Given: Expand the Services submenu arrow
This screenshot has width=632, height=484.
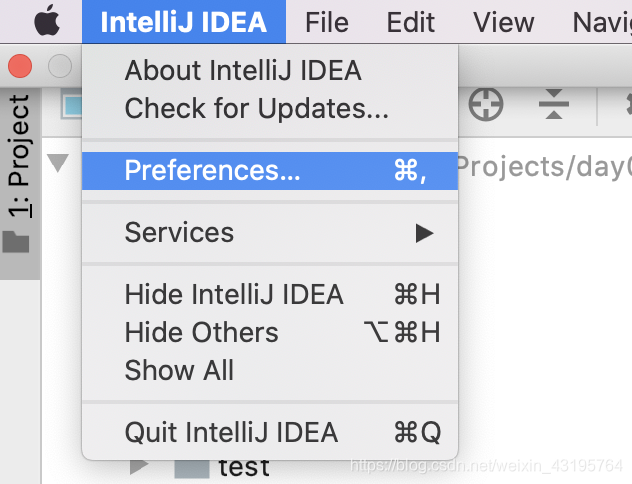Looking at the screenshot, I should click(x=424, y=233).
